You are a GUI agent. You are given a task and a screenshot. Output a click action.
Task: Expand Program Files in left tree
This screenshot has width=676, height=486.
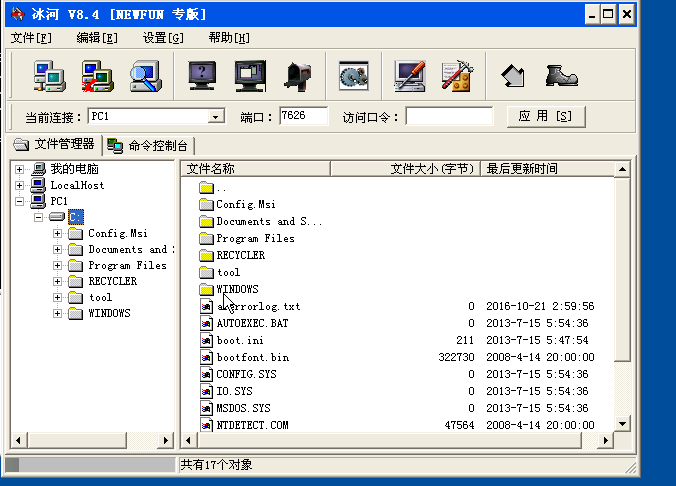(x=57, y=265)
